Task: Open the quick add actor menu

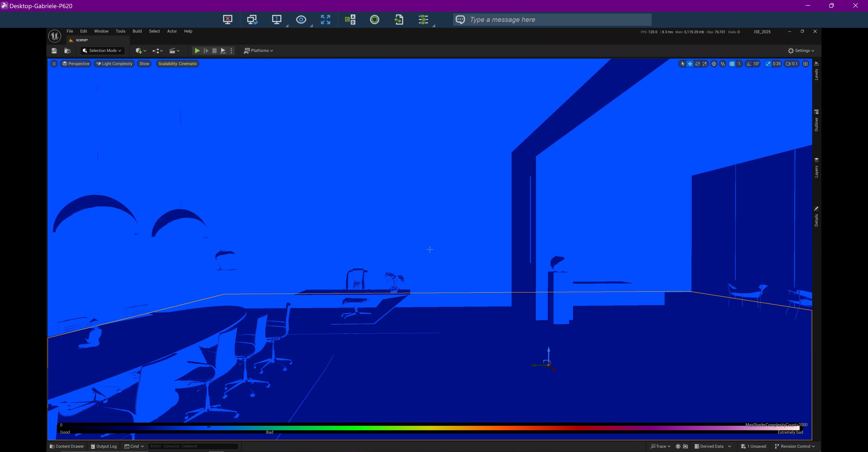Action: tap(141, 51)
